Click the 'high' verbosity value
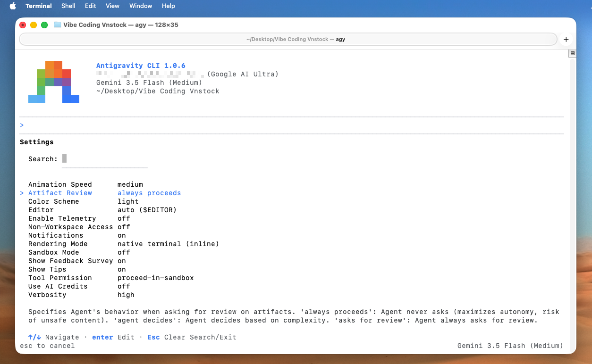The image size is (592, 364). (126, 295)
